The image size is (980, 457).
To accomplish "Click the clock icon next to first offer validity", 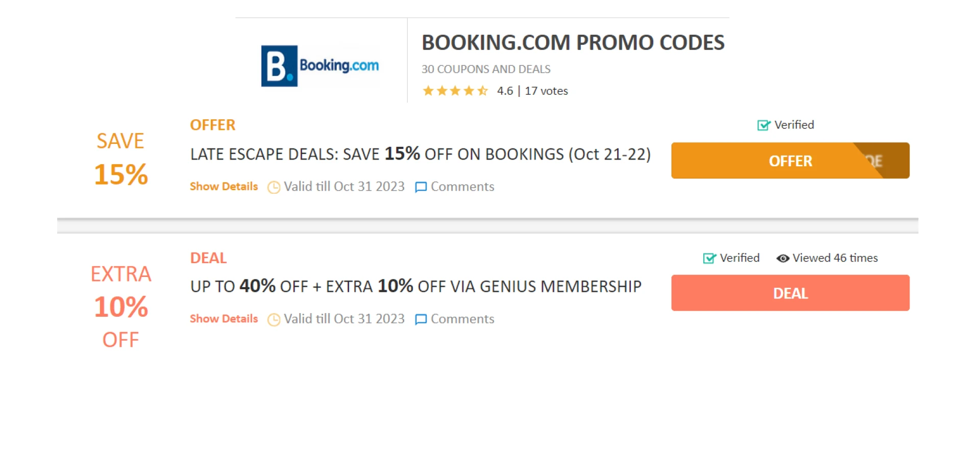I will [x=274, y=187].
